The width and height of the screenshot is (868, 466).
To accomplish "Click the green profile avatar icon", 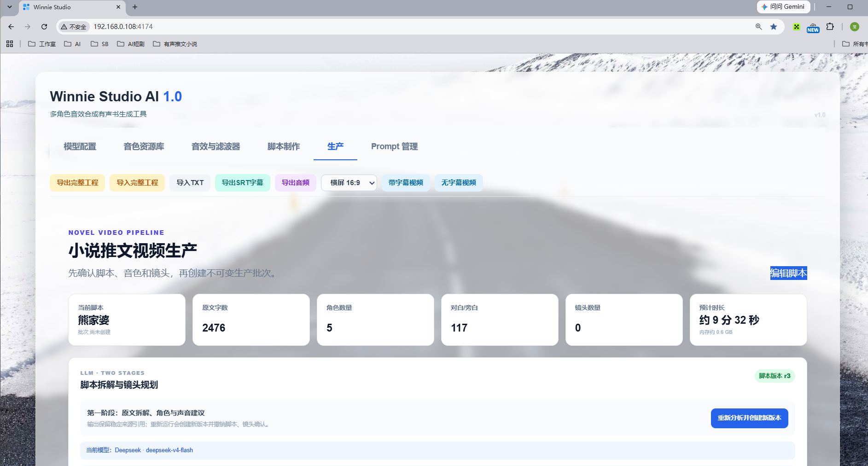I will 855,27.
